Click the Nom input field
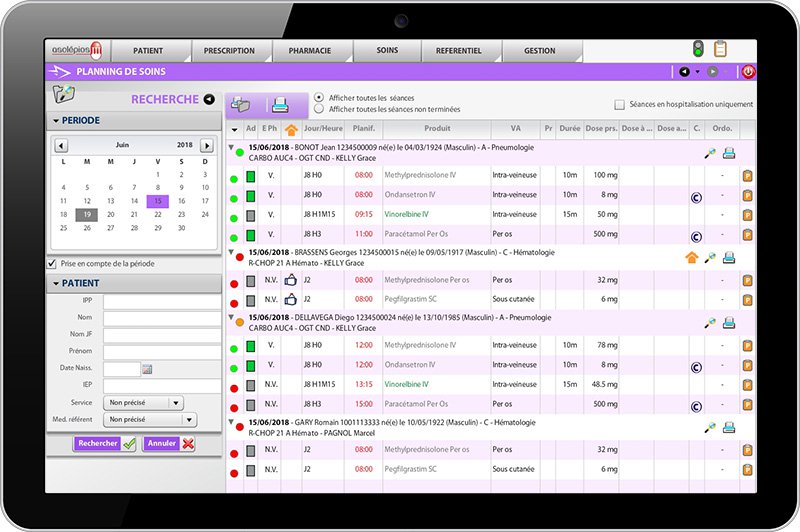 pyautogui.click(x=162, y=318)
